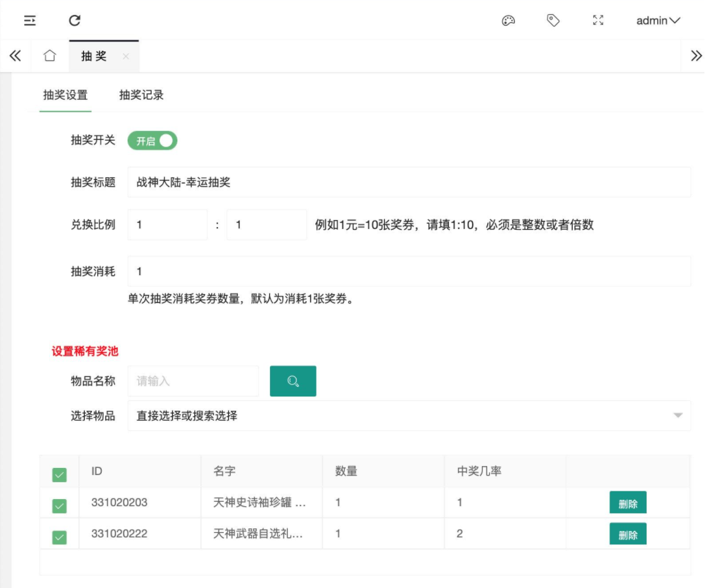Click the green search icon button
The width and height of the screenshot is (709, 588).
(x=293, y=381)
